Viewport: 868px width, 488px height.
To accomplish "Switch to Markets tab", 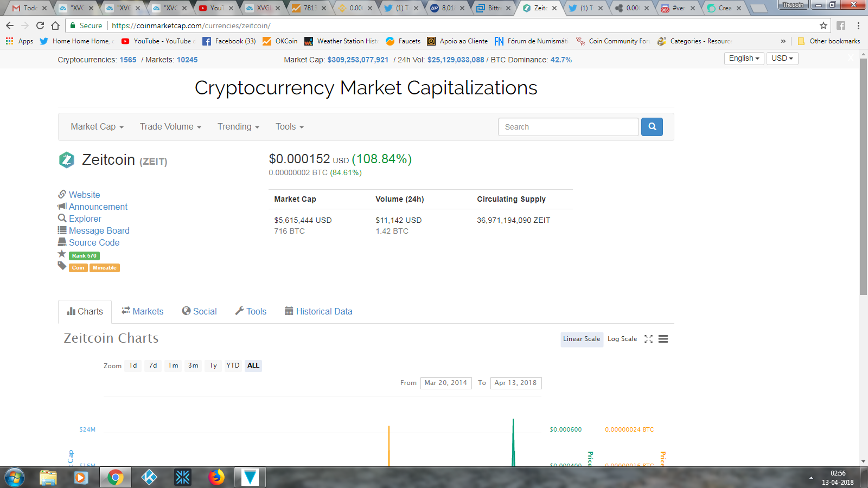I will pos(142,312).
